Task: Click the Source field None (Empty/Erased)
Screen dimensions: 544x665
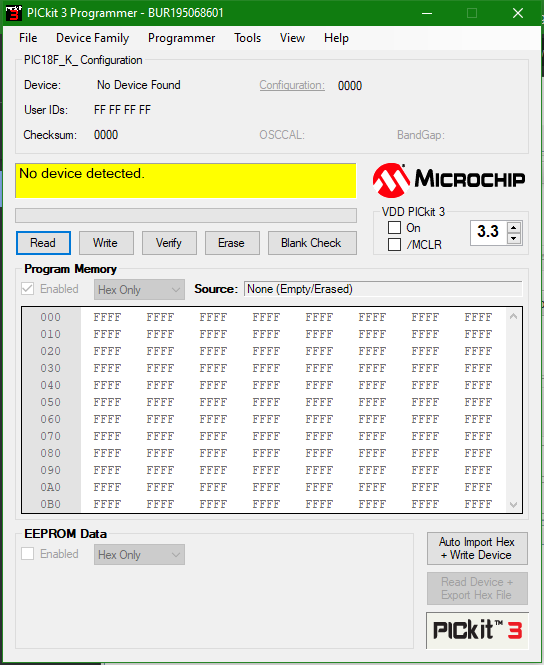Action: tap(383, 289)
